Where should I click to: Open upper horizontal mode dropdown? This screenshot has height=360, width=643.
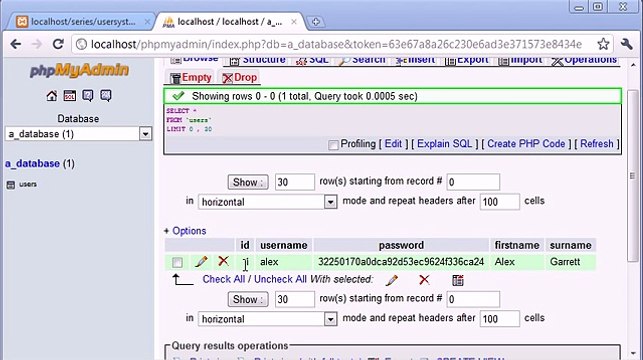point(267,202)
